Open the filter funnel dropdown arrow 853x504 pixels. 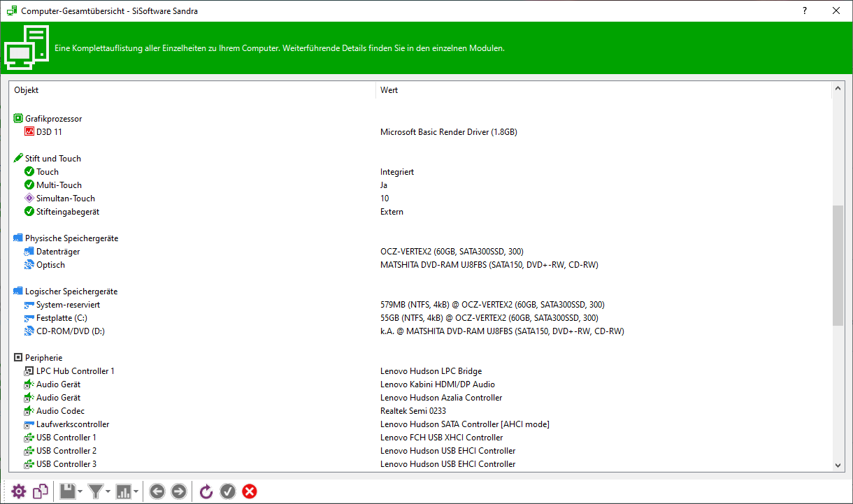click(x=108, y=492)
